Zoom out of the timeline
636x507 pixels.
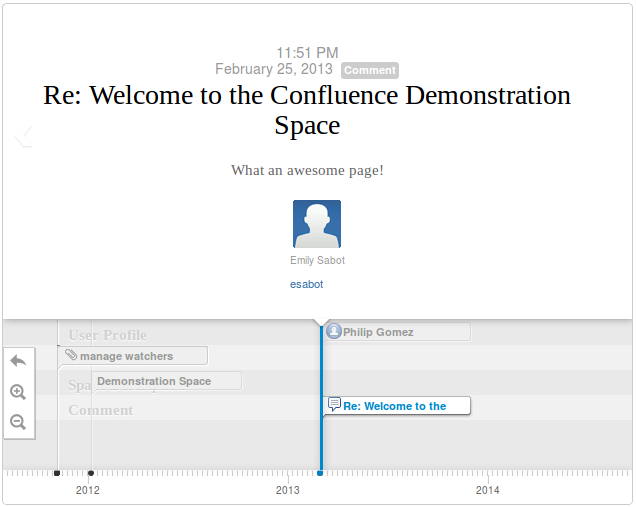pos(18,422)
